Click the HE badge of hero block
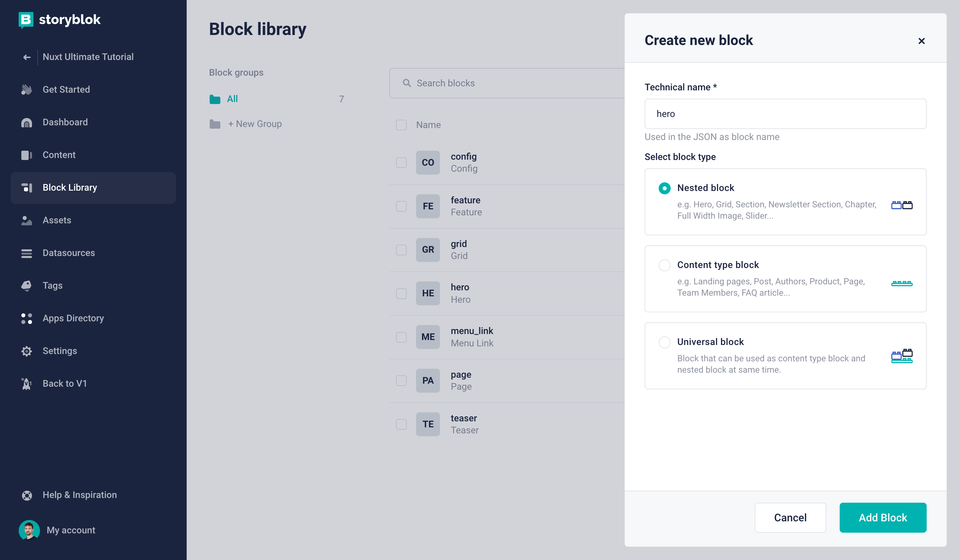This screenshot has height=560, width=960. 428,293
